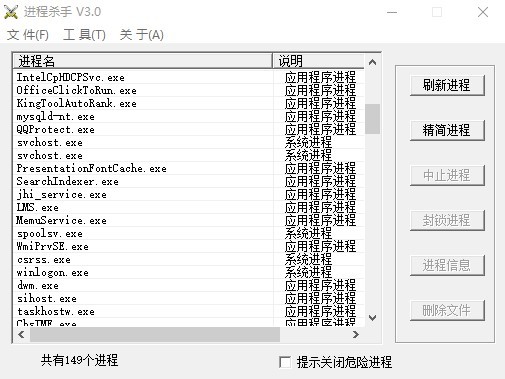Click the 刷新进程 button
Screen dimensions: 505x379
pyautogui.click(x=447, y=85)
